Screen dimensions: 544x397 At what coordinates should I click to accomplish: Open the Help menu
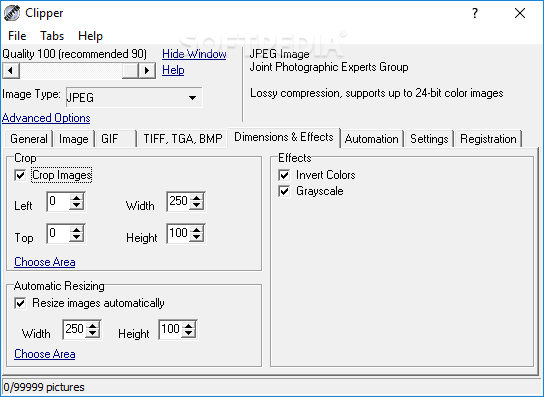(x=90, y=36)
